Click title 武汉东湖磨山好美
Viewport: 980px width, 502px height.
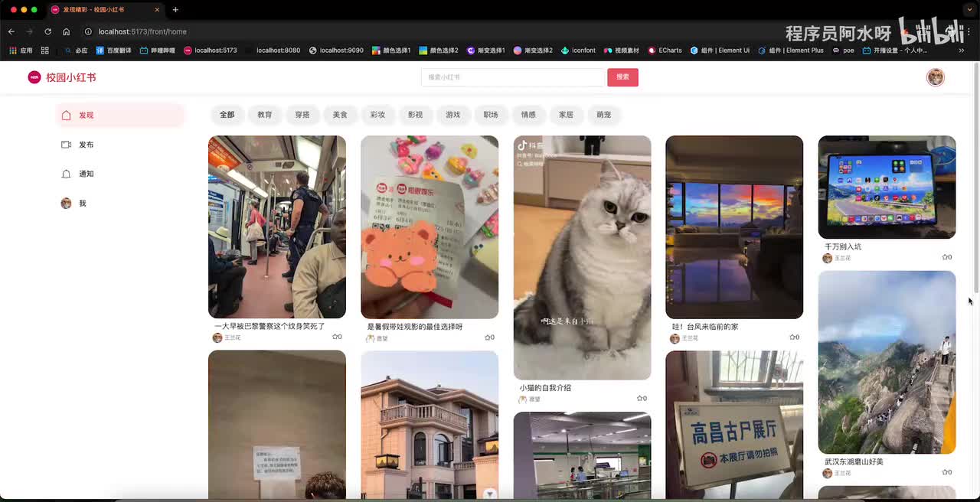point(854,462)
